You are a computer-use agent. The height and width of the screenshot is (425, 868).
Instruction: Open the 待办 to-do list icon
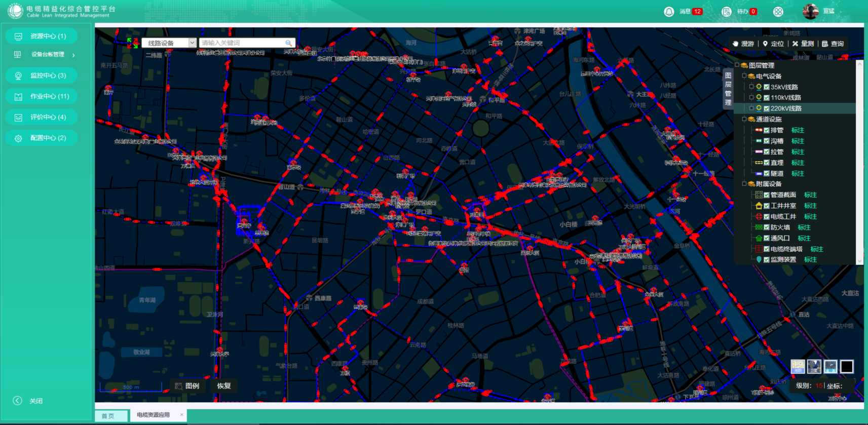click(726, 12)
